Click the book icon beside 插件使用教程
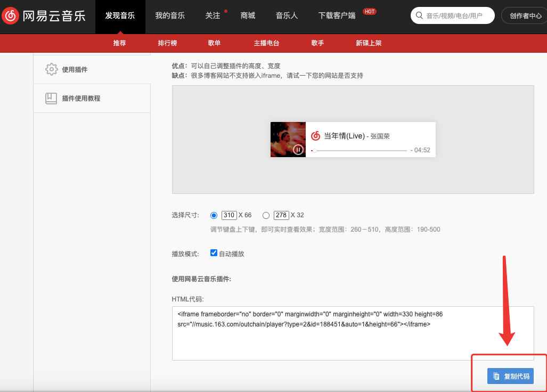Image resolution: width=547 pixels, height=392 pixels. [51, 99]
